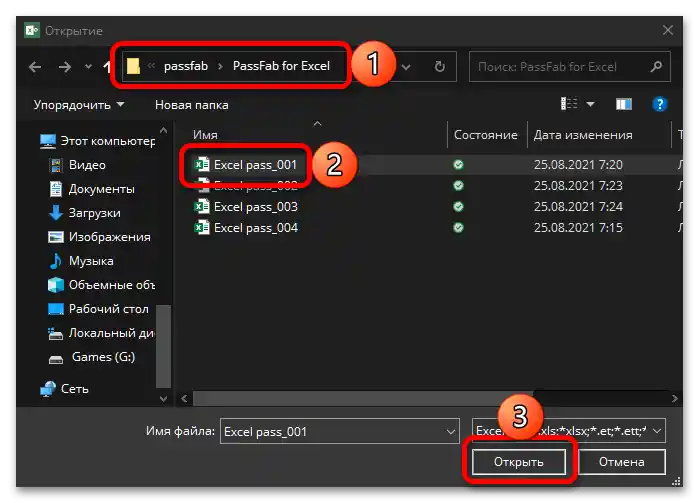This screenshot has height=503, width=699.
Task: Open Документы in sidebar
Action: 92,189
